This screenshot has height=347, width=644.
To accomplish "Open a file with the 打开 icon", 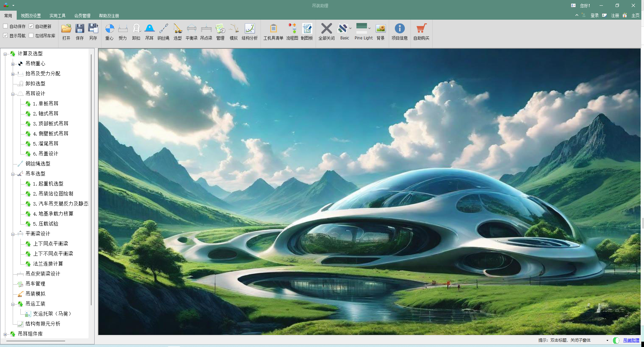I will tap(66, 32).
